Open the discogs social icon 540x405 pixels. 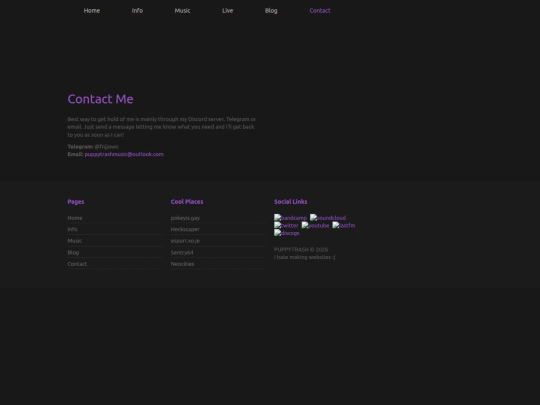point(287,233)
